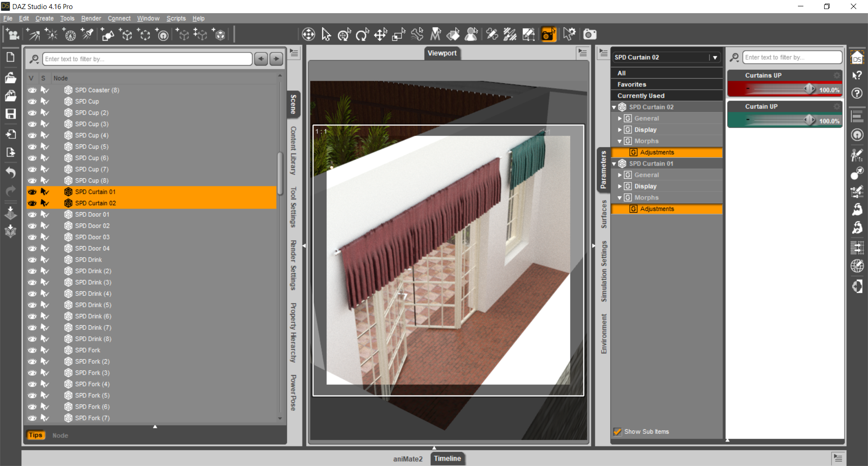
Task: Toggle selectability of SPD Cup (4)
Action: pos(45,135)
